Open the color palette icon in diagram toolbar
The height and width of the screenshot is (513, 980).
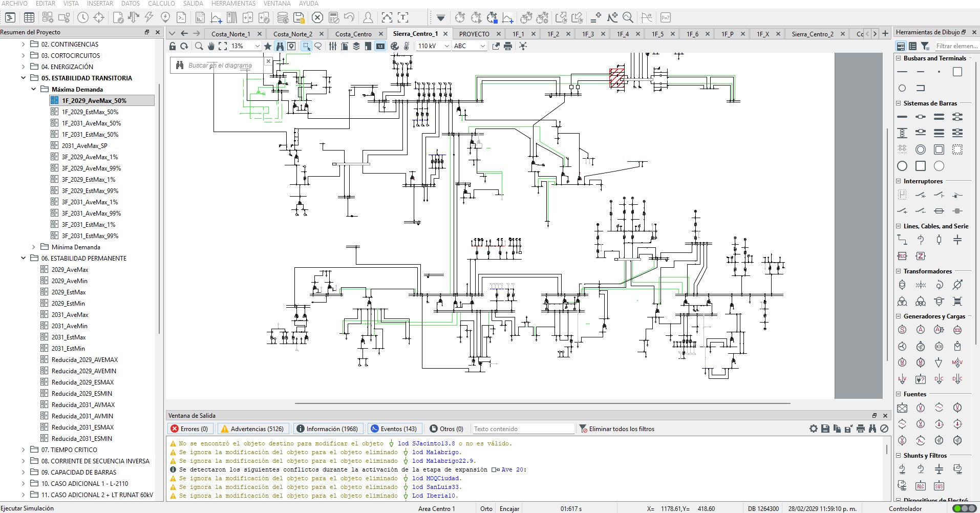394,46
